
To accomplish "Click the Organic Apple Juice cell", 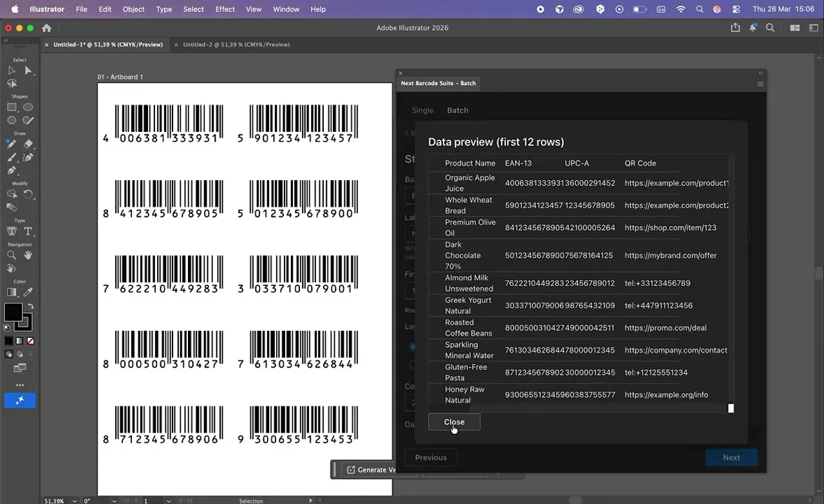I will [470, 183].
